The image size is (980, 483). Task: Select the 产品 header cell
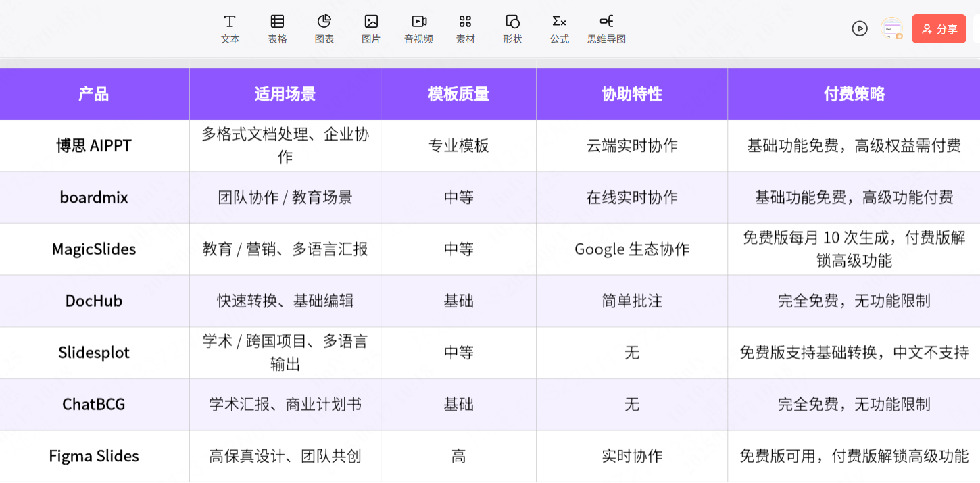95,94
